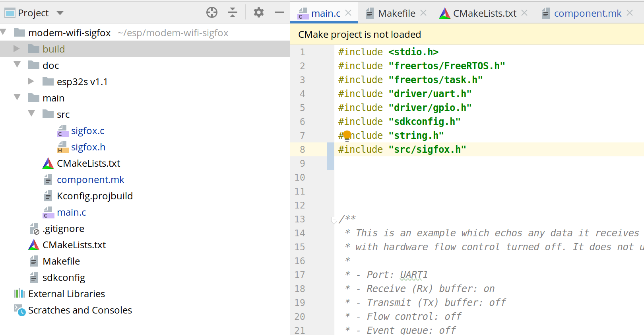This screenshot has height=335, width=644.
Task: Open the Project view dropdown arrow
Action: pyautogui.click(x=60, y=13)
